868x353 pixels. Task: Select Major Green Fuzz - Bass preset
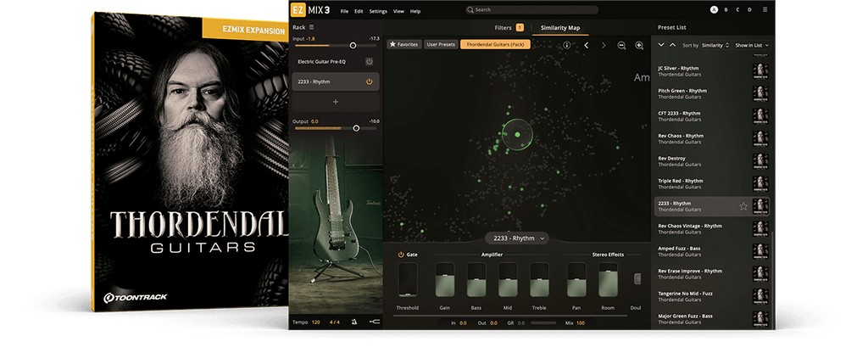[713, 319]
